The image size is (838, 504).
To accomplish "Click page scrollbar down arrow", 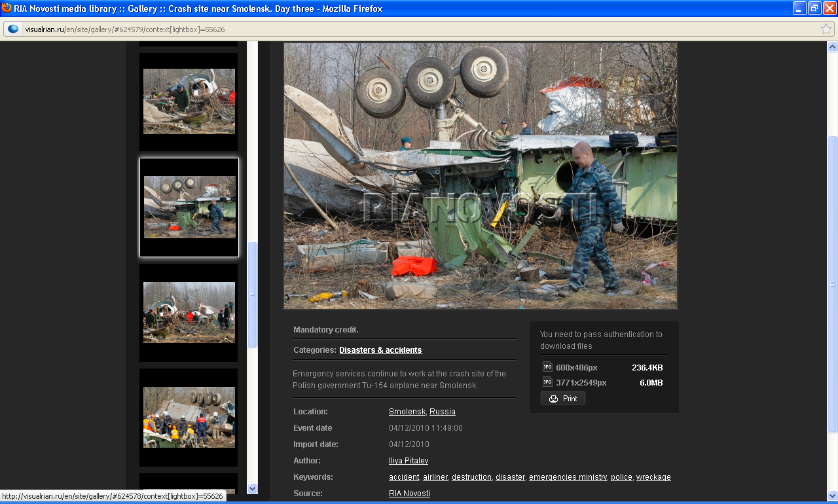I will [x=833, y=495].
